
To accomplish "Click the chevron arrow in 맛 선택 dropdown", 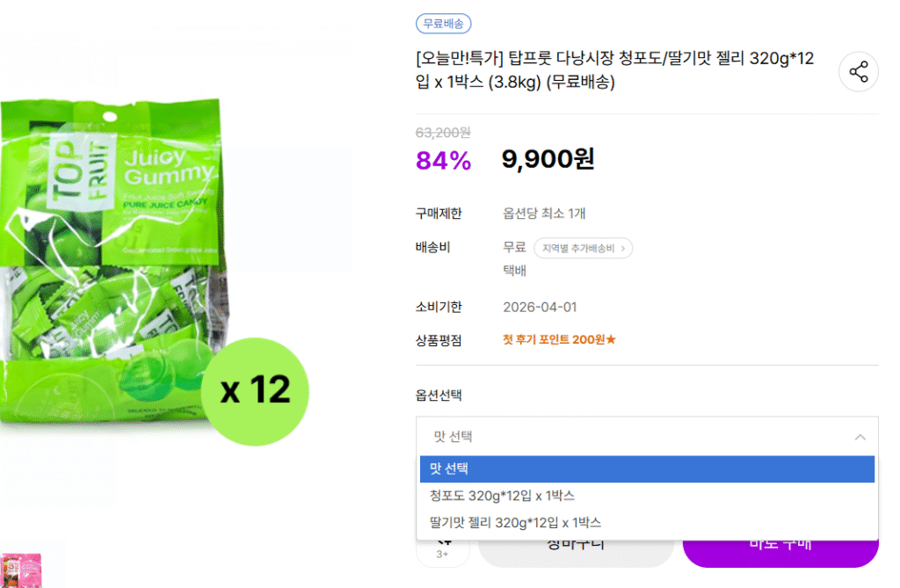I will pyautogui.click(x=860, y=437).
